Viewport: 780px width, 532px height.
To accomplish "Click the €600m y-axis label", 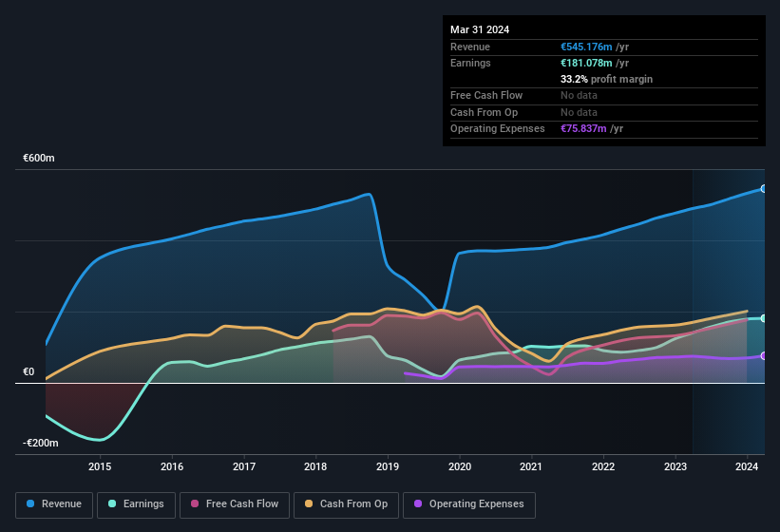I will (x=39, y=158).
